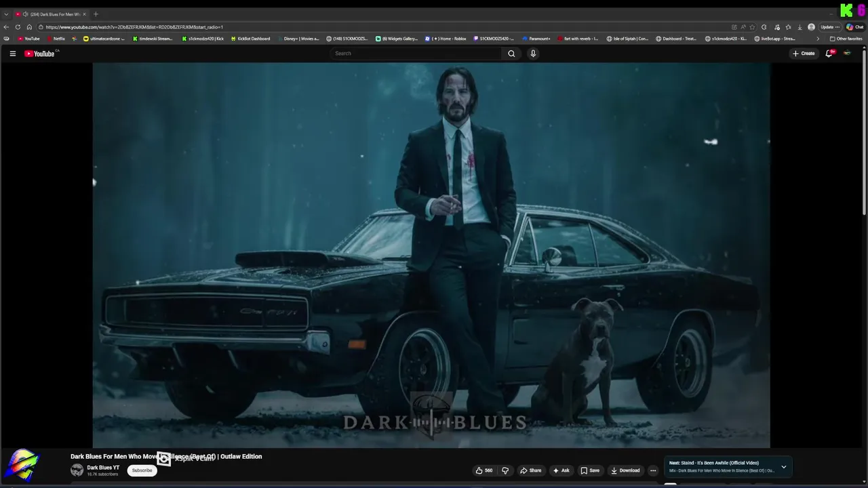The height and width of the screenshot is (488, 868).
Task: Open Widgets Gallery bookmark
Action: tap(397, 39)
